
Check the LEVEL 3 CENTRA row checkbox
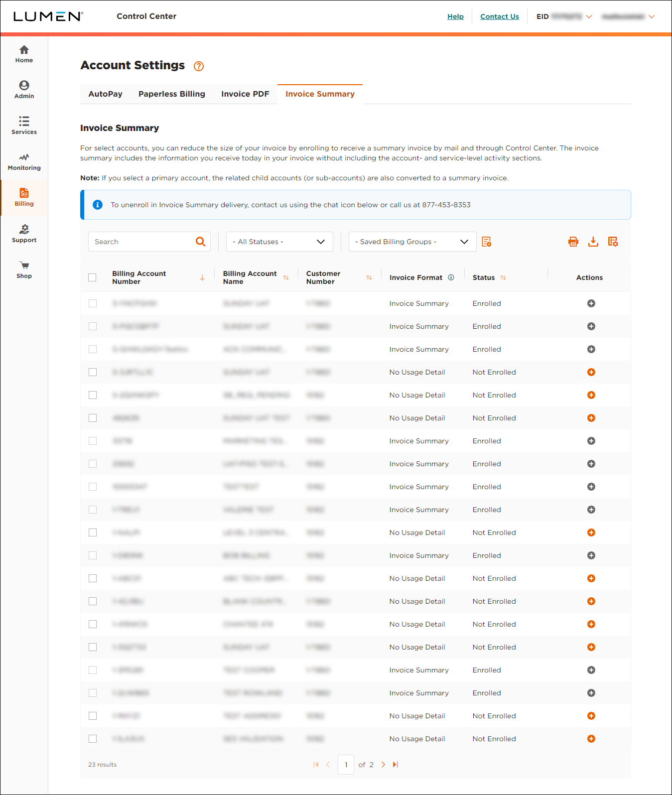click(93, 532)
